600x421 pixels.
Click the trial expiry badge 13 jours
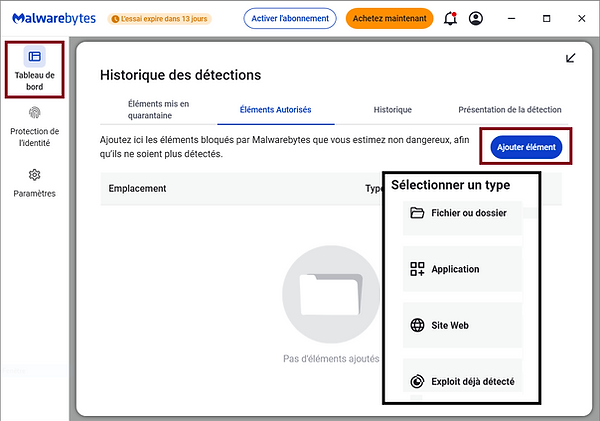pos(160,19)
